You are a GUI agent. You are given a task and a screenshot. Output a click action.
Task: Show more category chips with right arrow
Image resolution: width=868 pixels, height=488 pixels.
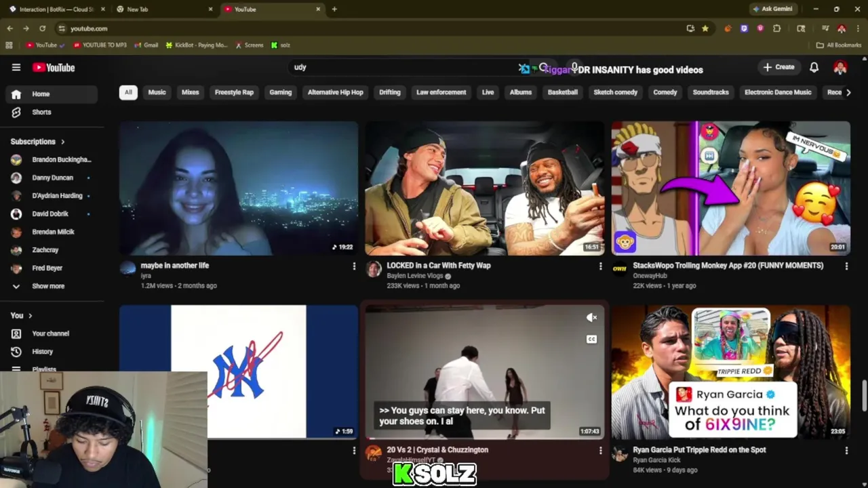(x=848, y=92)
